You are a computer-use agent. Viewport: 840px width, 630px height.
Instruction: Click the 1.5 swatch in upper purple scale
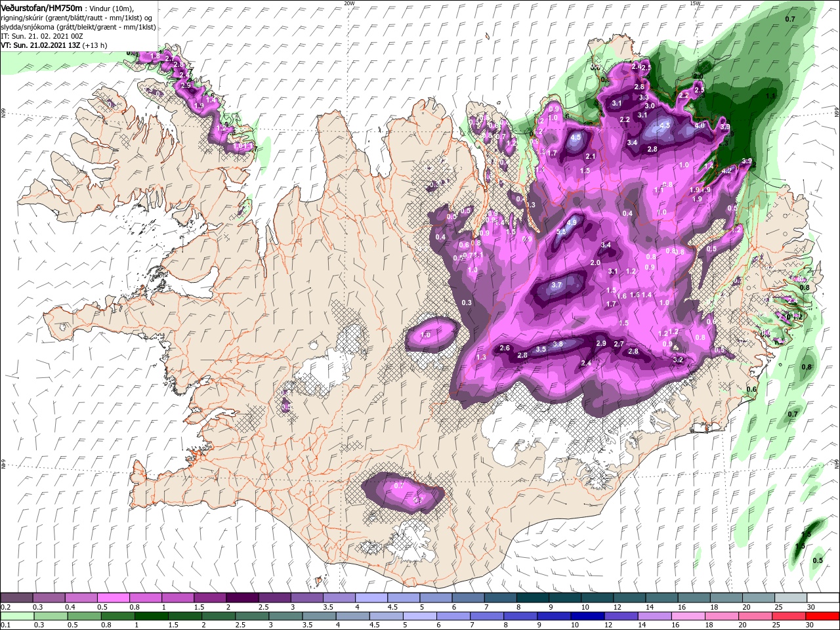(x=209, y=598)
